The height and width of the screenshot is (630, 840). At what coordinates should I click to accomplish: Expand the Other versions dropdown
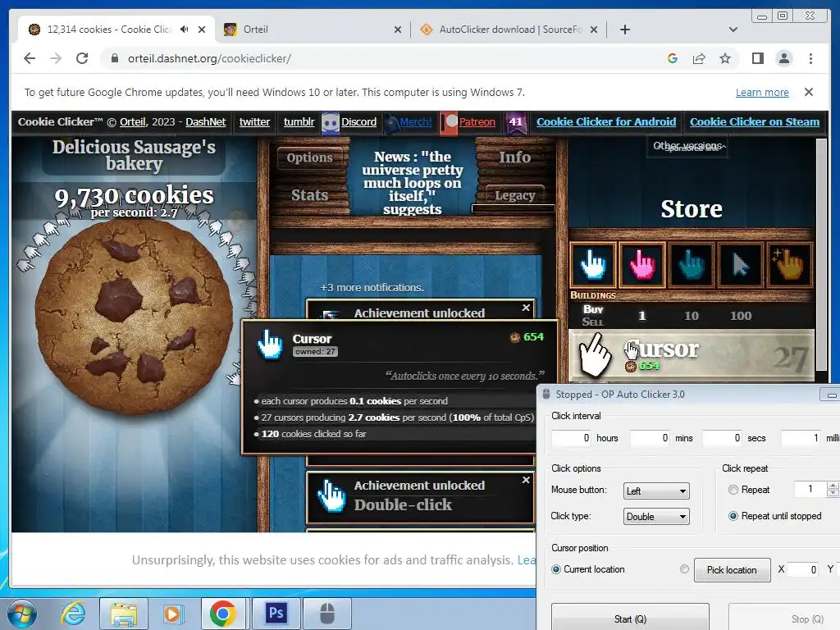(x=689, y=146)
